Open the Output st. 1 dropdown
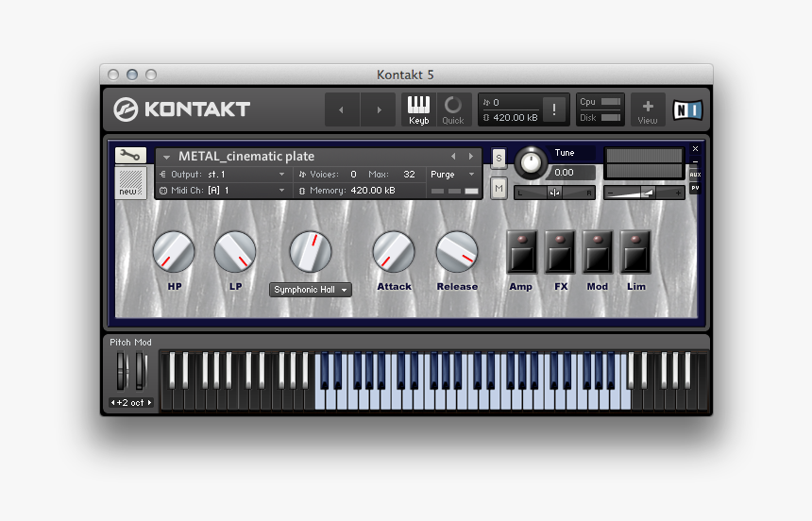 click(x=223, y=175)
